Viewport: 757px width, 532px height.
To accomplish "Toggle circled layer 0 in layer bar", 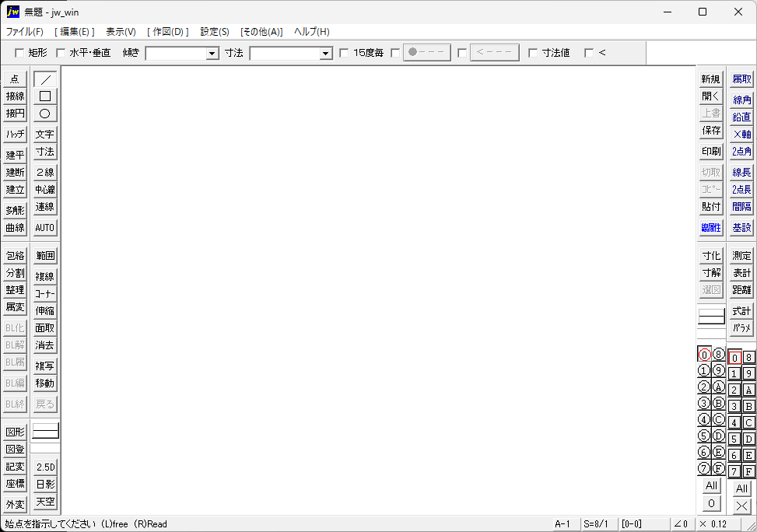I will 704,355.
